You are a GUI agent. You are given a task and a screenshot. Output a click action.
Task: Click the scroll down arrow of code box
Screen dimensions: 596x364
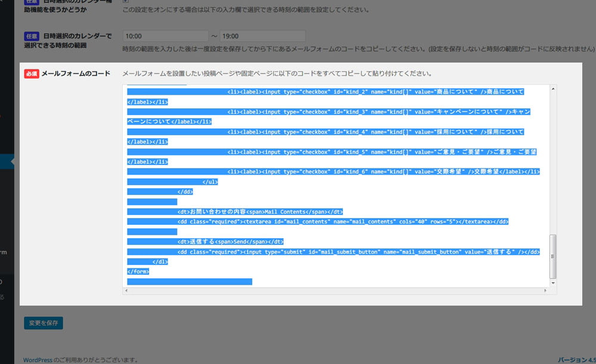click(x=553, y=283)
